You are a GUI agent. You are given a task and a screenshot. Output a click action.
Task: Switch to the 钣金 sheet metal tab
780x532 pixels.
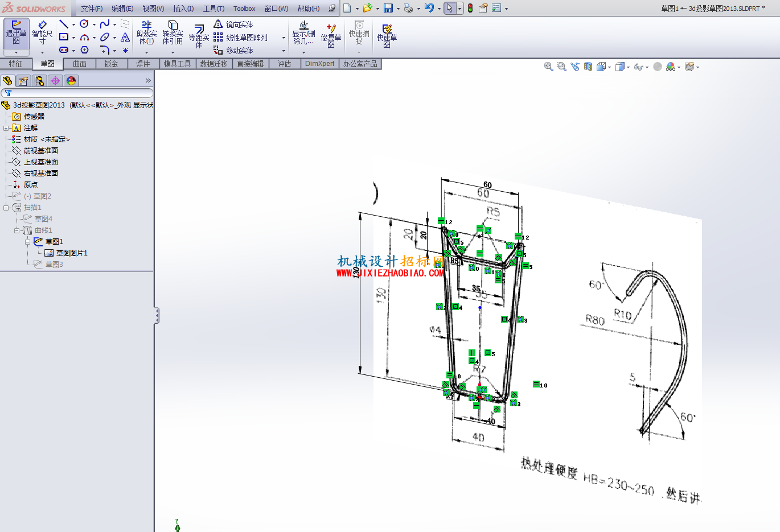click(111, 64)
